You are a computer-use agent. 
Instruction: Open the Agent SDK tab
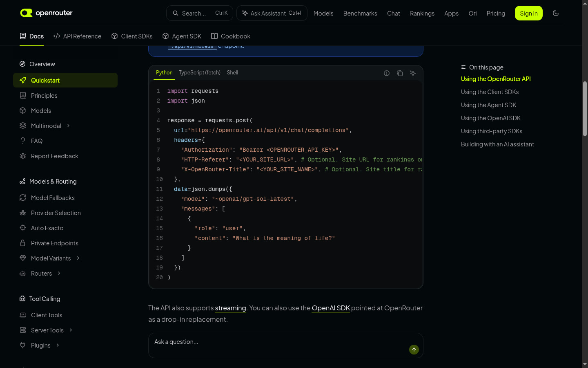(182, 36)
